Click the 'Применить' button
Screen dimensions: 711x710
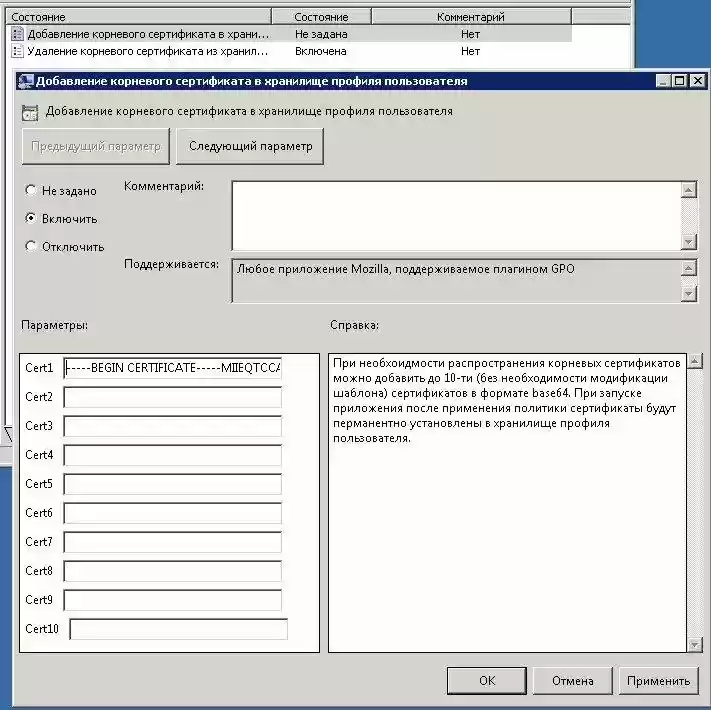pos(658,681)
